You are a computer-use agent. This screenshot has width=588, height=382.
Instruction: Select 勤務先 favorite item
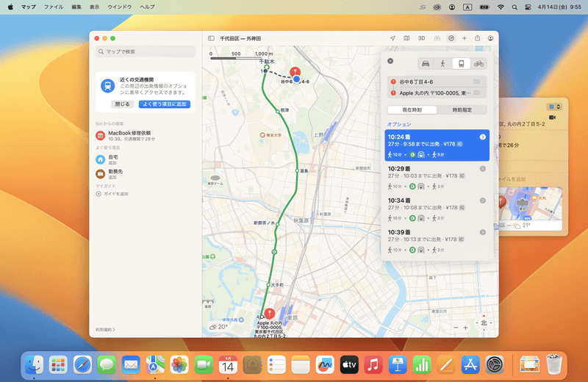pyautogui.click(x=146, y=173)
